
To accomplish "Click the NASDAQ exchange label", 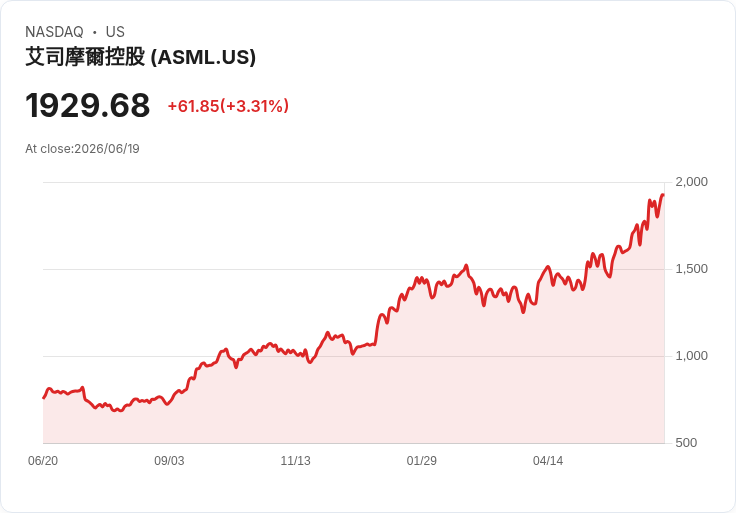I will point(54,31).
